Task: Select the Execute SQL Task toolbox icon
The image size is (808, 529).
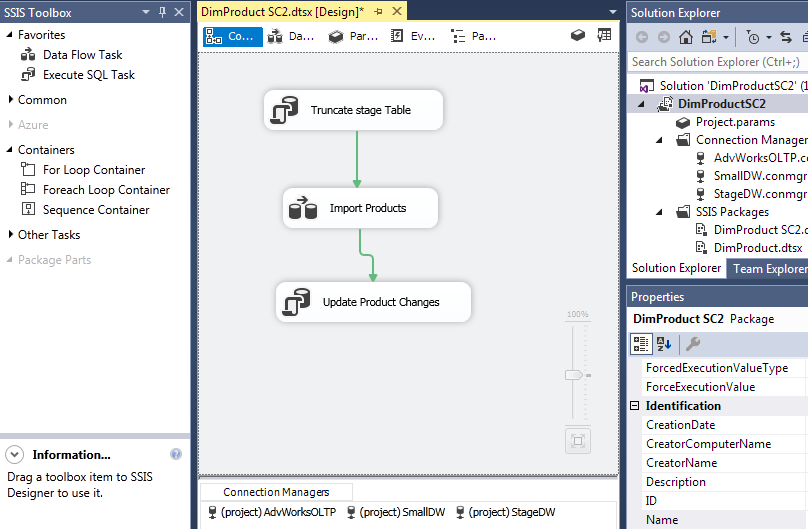Action: (28, 75)
